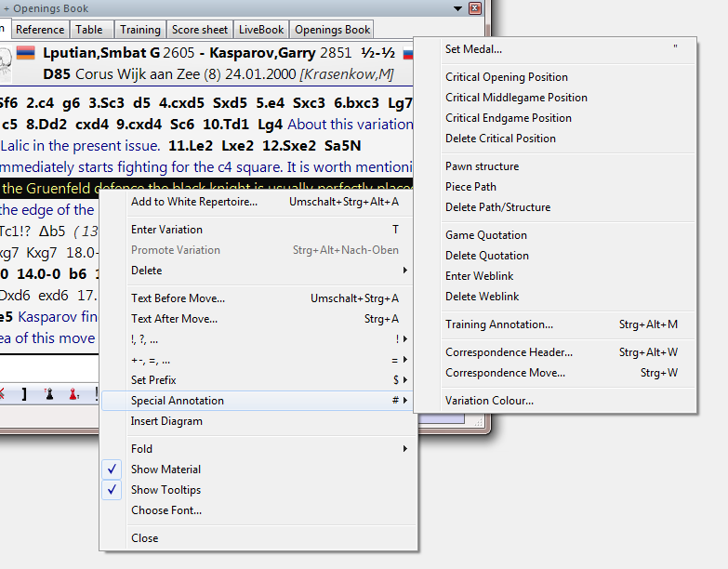
Task: Click player name Kasparov,Garry in header
Action: tap(262, 53)
